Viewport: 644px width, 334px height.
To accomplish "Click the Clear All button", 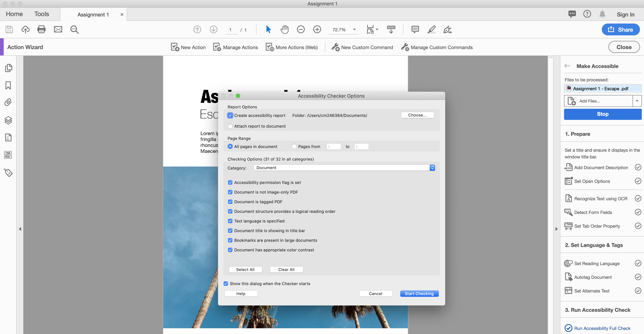I will tap(286, 270).
